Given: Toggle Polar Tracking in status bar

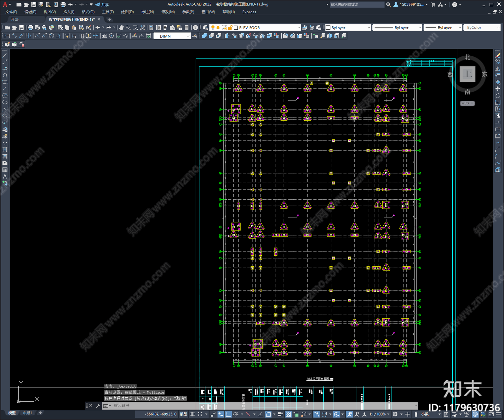Looking at the screenshot, I should click(x=236, y=414).
